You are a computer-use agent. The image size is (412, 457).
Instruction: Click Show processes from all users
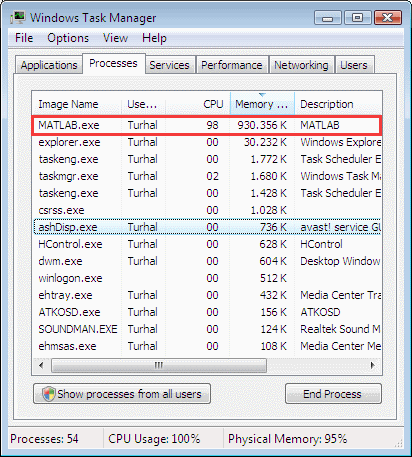point(122,394)
